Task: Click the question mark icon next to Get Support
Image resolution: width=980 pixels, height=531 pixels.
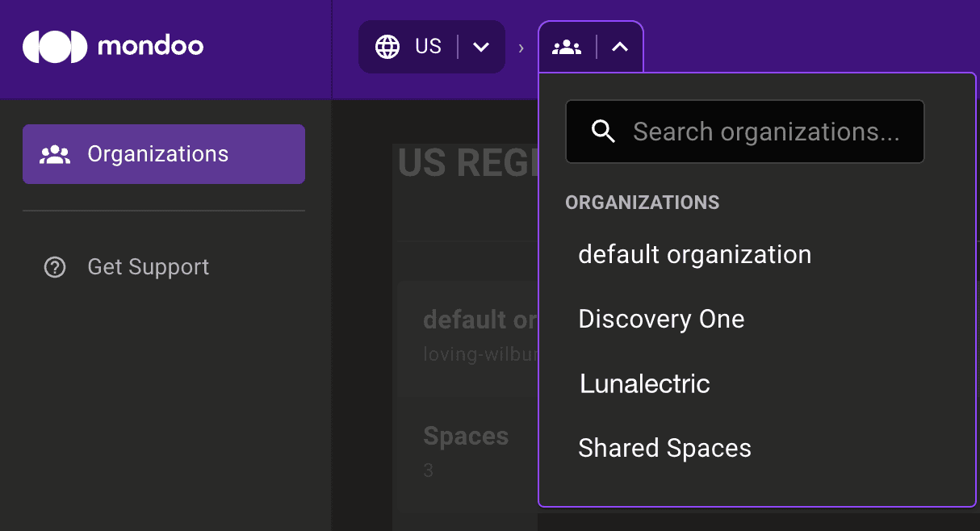Action: (x=54, y=266)
